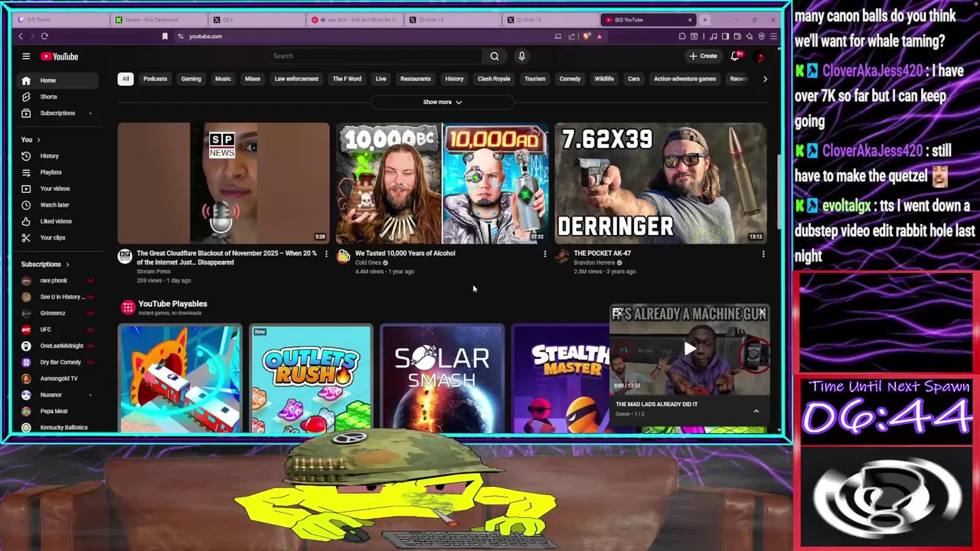Open Shorts from the sidebar

pyautogui.click(x=59, y=96)
